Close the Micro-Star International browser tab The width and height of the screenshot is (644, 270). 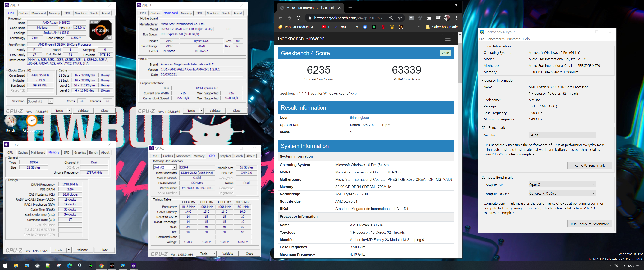[x=339, y=8]
